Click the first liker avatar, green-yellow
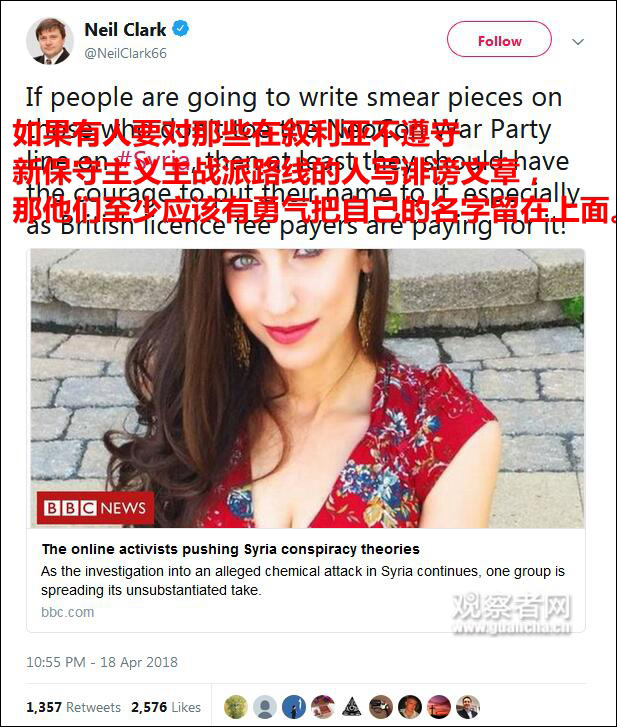The image size is (617, 727). (x=236, y=707)
